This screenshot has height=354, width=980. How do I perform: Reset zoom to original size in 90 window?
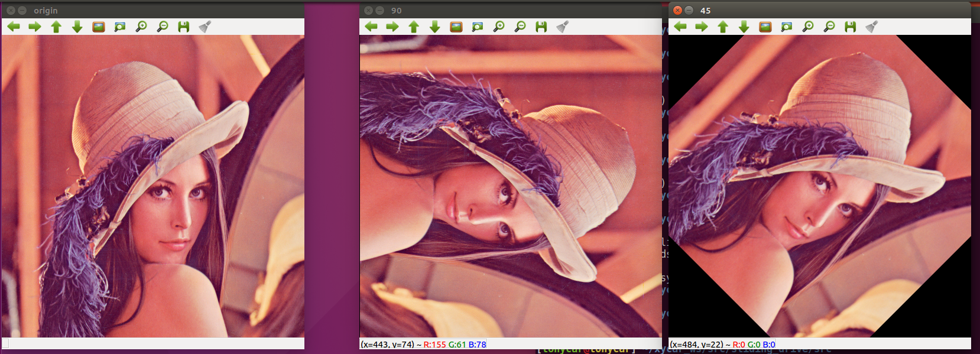point(456,27)
